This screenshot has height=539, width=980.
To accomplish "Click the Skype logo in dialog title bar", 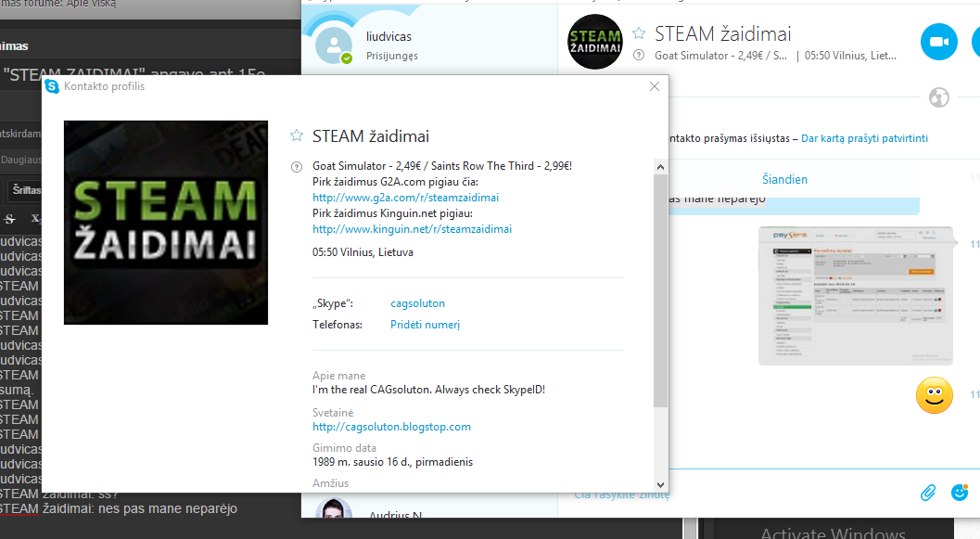I will (x=53, y=86).
